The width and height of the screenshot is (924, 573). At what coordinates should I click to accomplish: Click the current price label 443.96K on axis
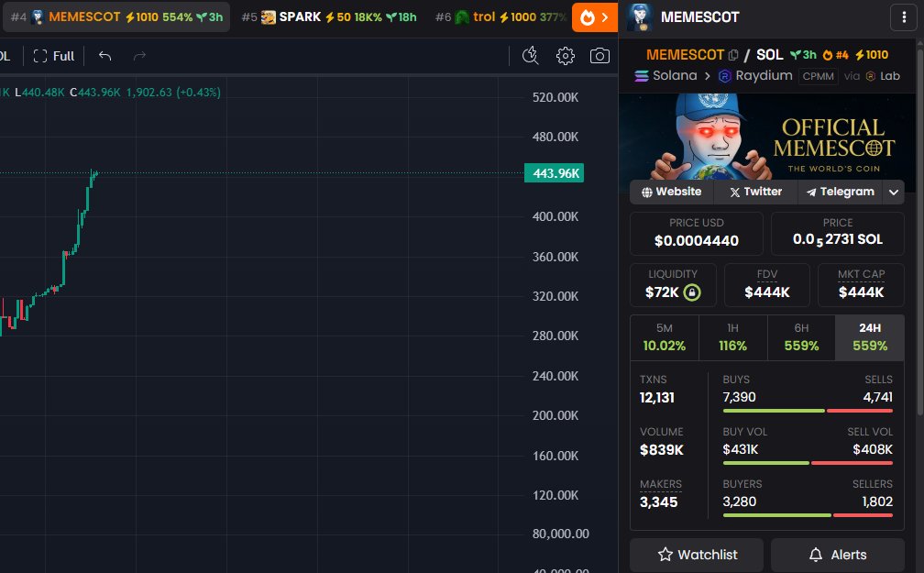554,173
